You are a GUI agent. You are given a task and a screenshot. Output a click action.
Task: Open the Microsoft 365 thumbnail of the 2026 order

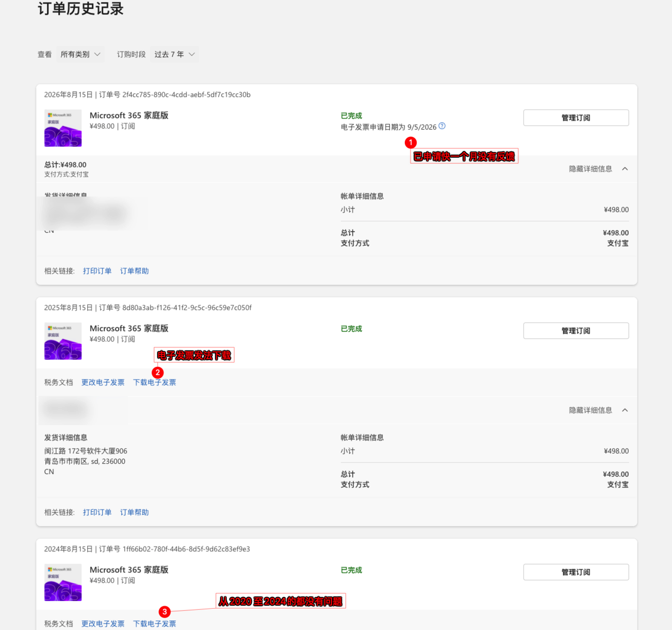(63, 128)
